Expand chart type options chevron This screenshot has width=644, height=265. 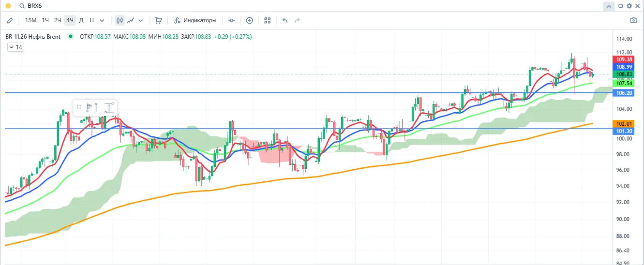[141, 20]
